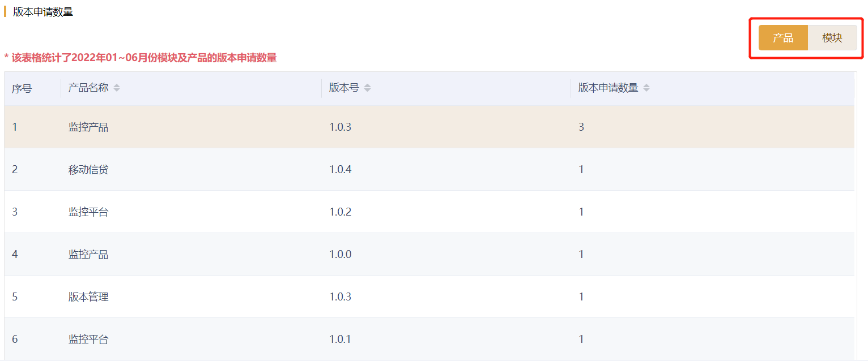The image size is (868, 361).
Task: Click 监控平台 in row 3
Action: 88,212
